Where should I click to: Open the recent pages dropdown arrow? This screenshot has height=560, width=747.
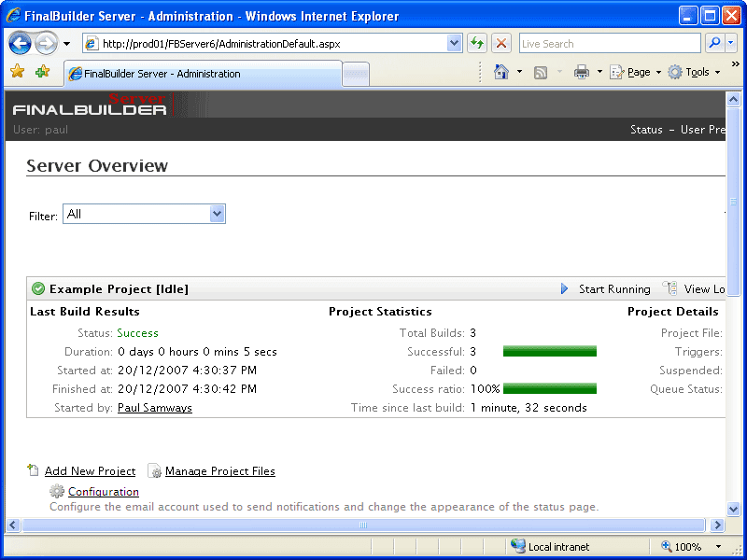click(66, 44)
